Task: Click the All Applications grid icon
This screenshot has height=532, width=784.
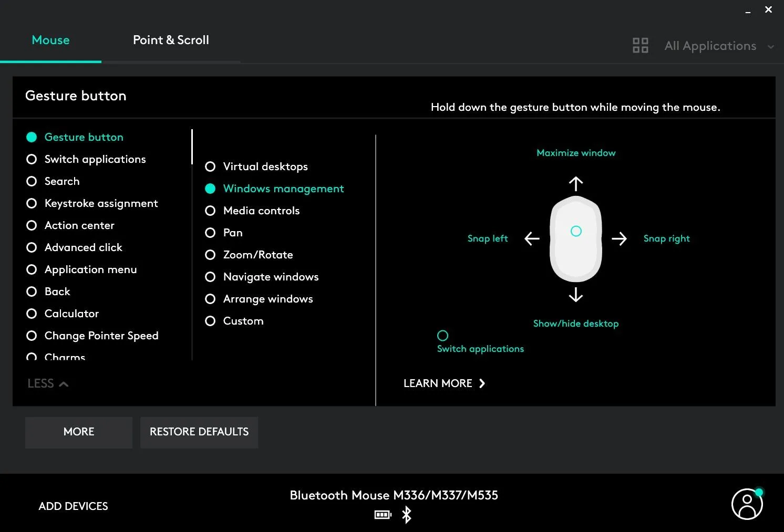Action: [640, 46]
